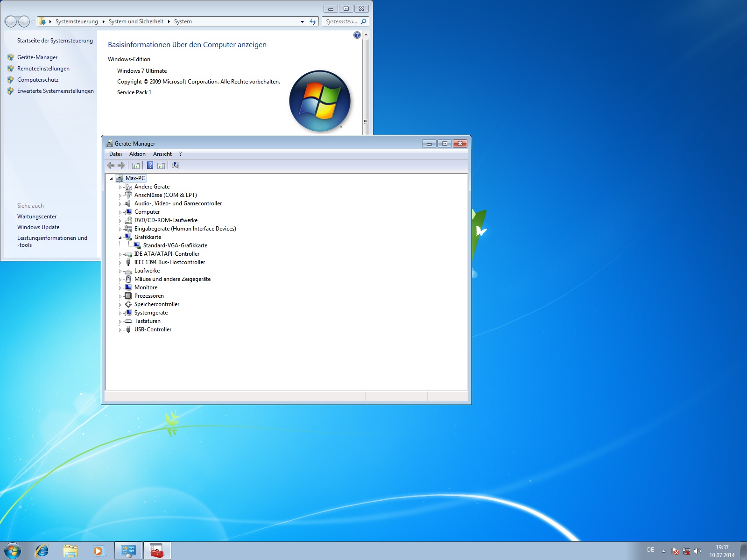Screen dimensions: 747x560
Task: Collapse the Max-PC root node
Action: 111,179
